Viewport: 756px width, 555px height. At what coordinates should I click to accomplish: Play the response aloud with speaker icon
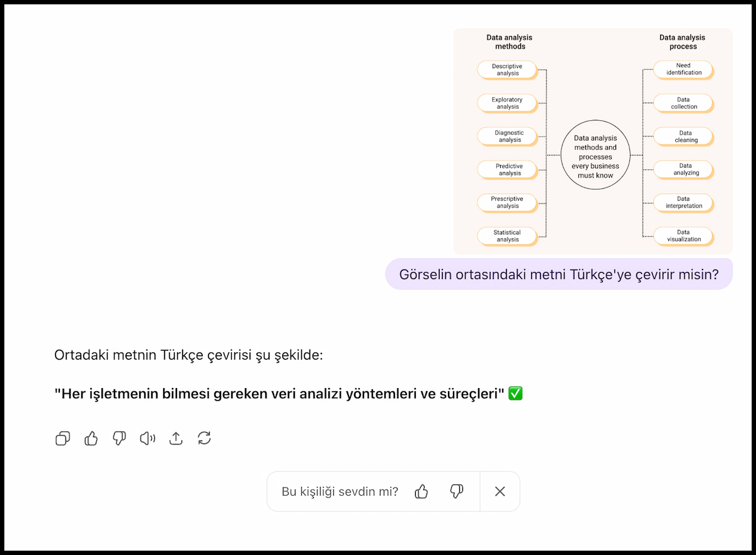coord(147,438)
